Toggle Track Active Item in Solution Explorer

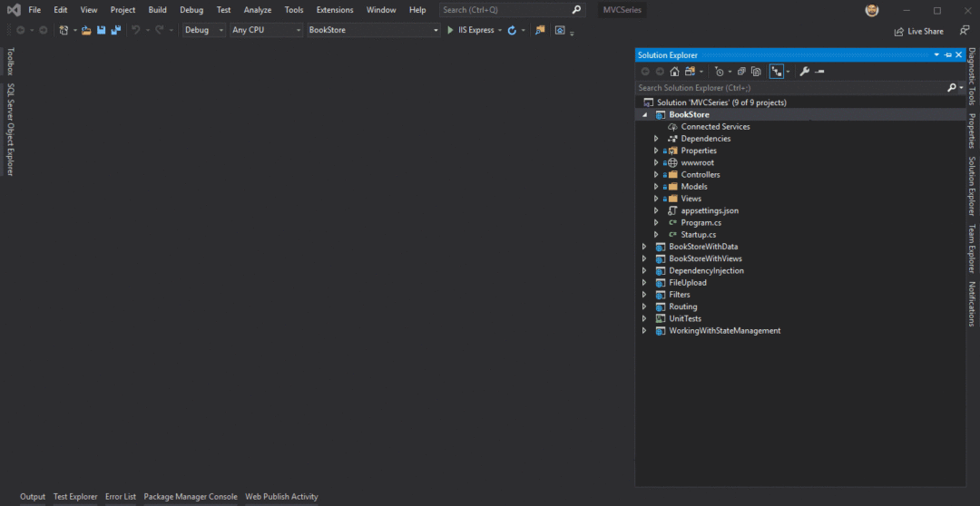(x=776, y=71)
